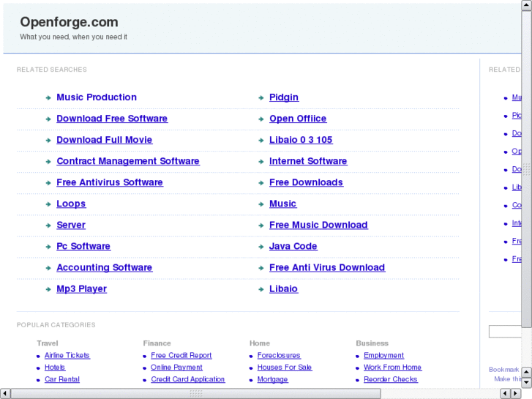Screen dimensions: 532x399
Task: Click the arrow icon beside Mp3 Player
Action: [x=48, y=290]
